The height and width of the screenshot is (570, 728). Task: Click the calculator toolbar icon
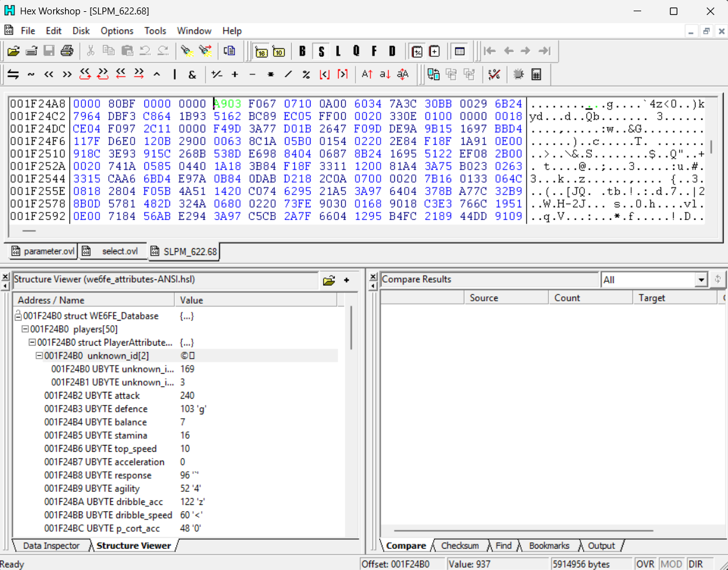(x=536, y=74)
